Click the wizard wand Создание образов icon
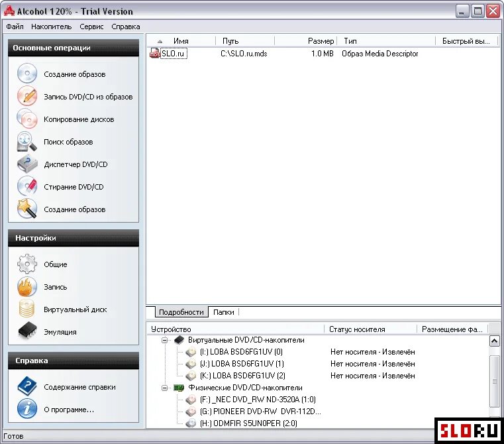This screenshot has width=504, height=444. [x=27, y=209]
